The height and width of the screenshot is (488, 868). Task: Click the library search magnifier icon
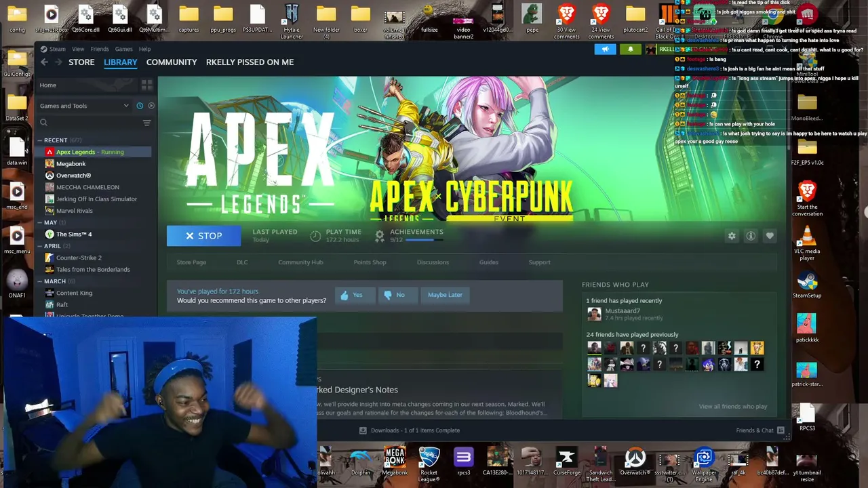(43, 123)
